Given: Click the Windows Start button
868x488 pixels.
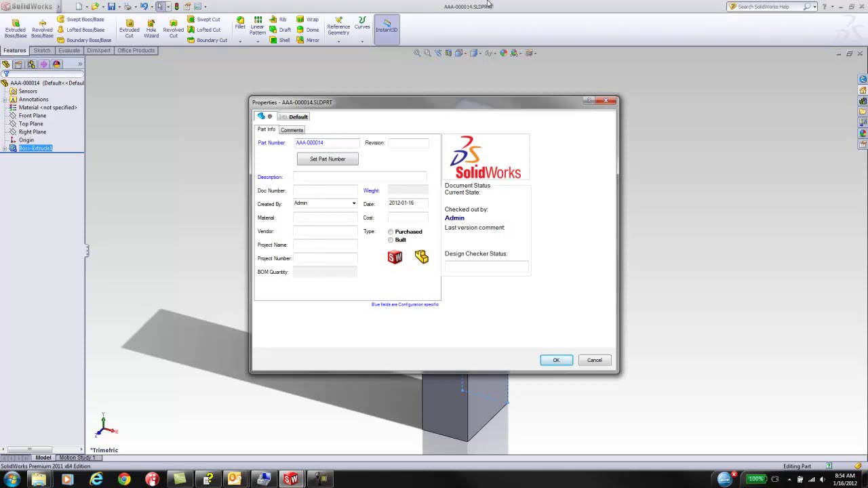Looking at the screenshot, I should 12,480.
